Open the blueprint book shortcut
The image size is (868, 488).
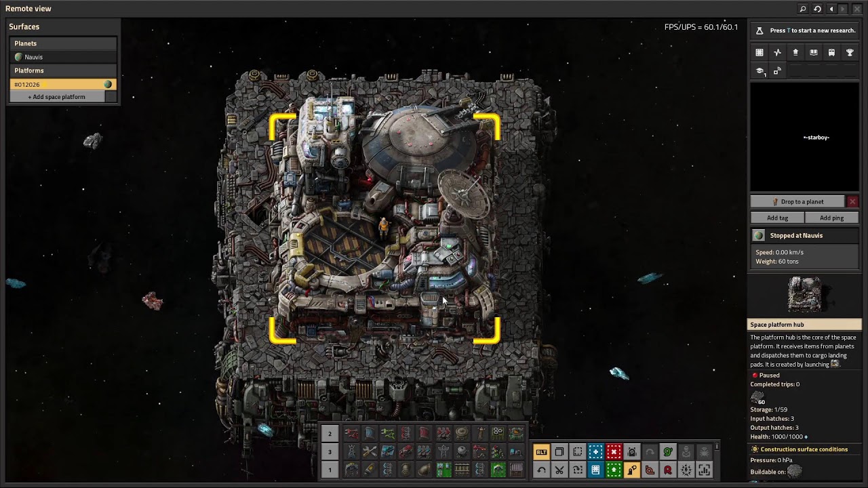tap(595, 470)
